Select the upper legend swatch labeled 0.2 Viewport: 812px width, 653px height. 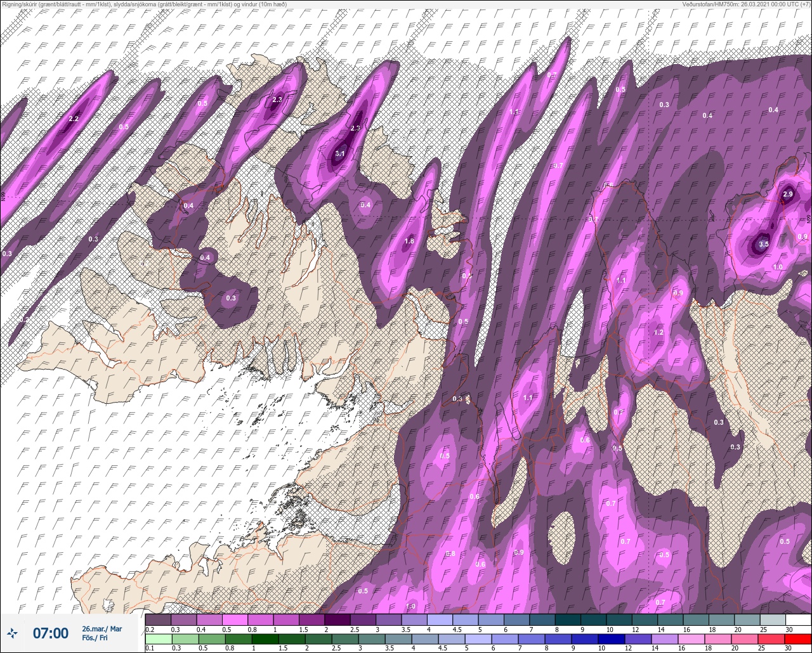158,619
